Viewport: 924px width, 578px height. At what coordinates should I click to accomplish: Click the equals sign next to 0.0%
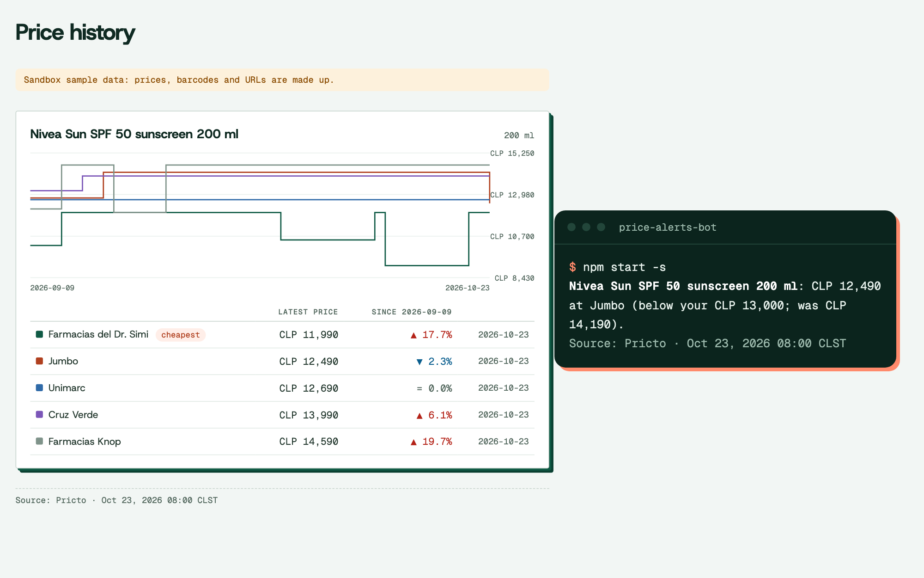(x=419, y=388)
